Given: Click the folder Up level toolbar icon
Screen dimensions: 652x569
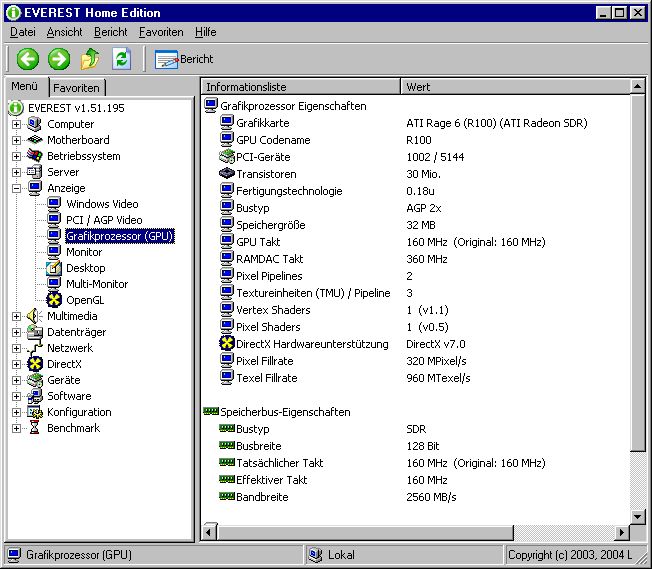Looking at the screenshot, I should [90, 59].
